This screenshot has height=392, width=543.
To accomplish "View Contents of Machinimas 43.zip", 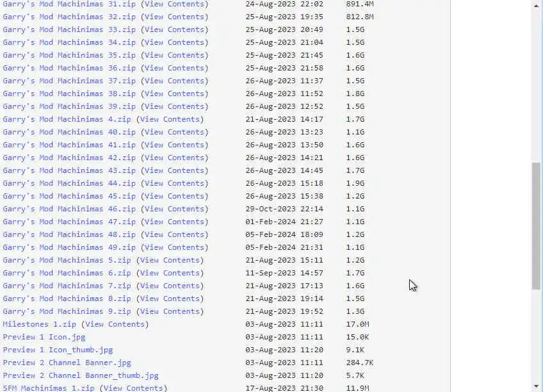I will coord(175,171).
